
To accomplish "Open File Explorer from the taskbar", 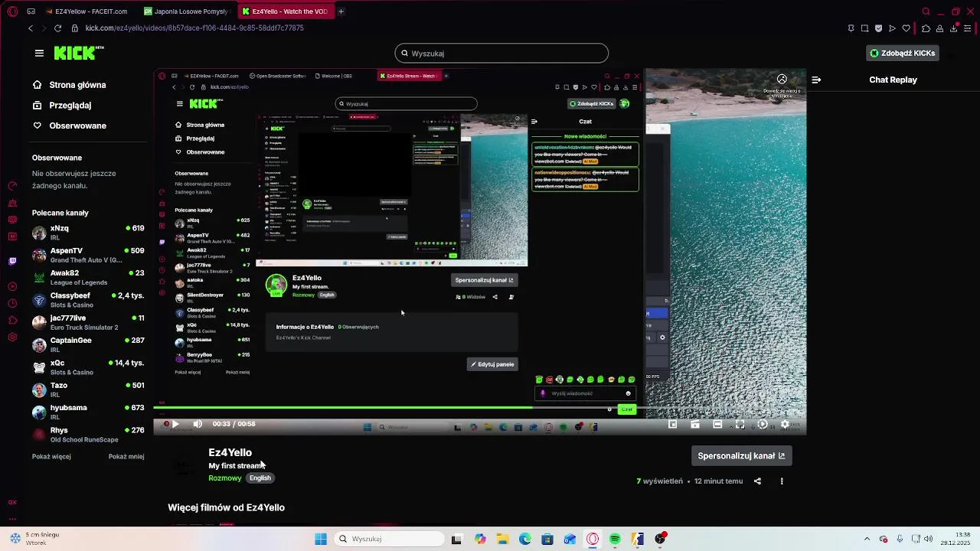I will coord(502,539).
